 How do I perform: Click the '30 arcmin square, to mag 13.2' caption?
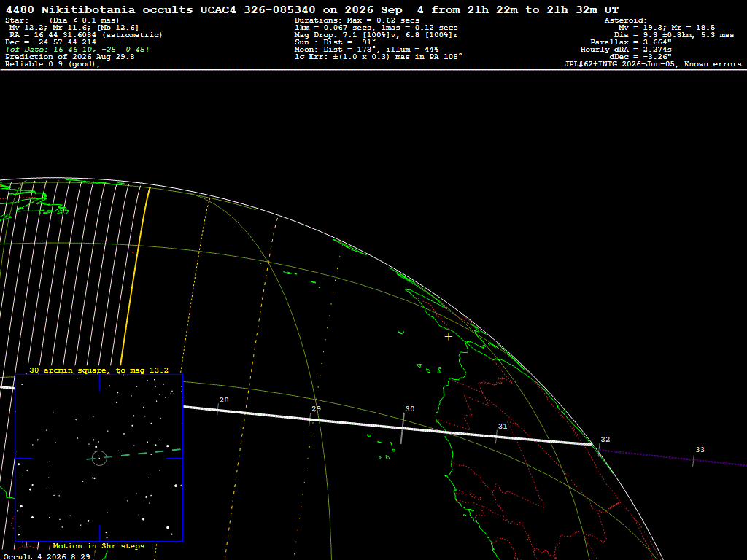point(98,370)
